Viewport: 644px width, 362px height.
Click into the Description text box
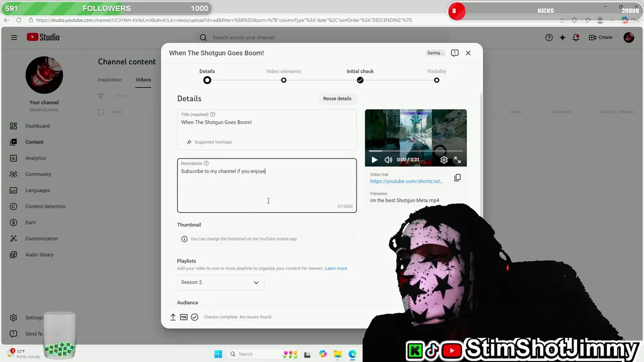click(x=267, y=186)
